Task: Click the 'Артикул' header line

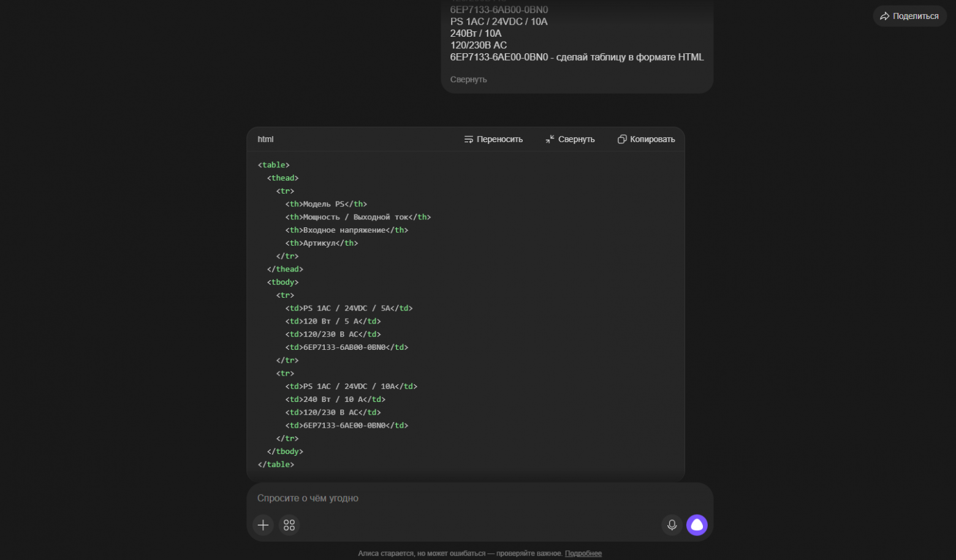Action: [322, 243]
